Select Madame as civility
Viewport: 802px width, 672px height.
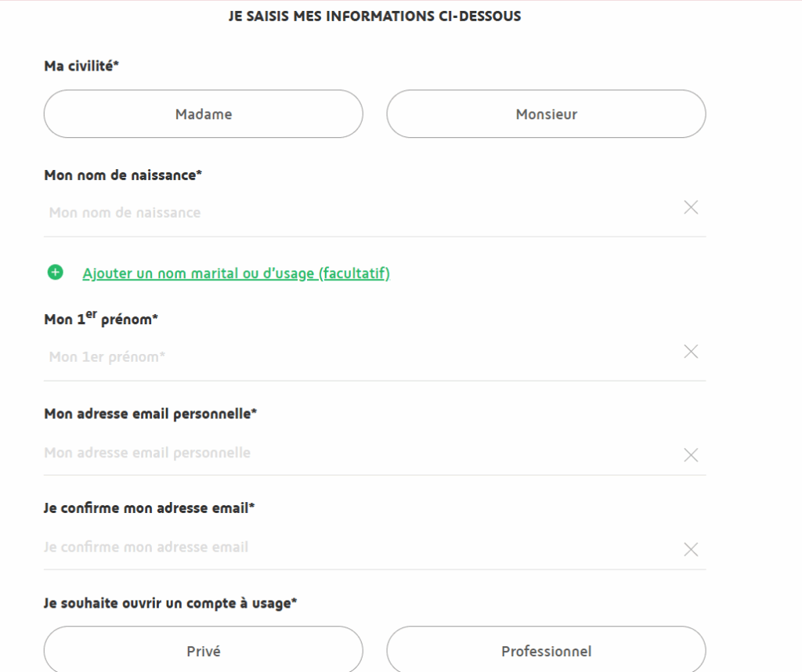(204, 114)
